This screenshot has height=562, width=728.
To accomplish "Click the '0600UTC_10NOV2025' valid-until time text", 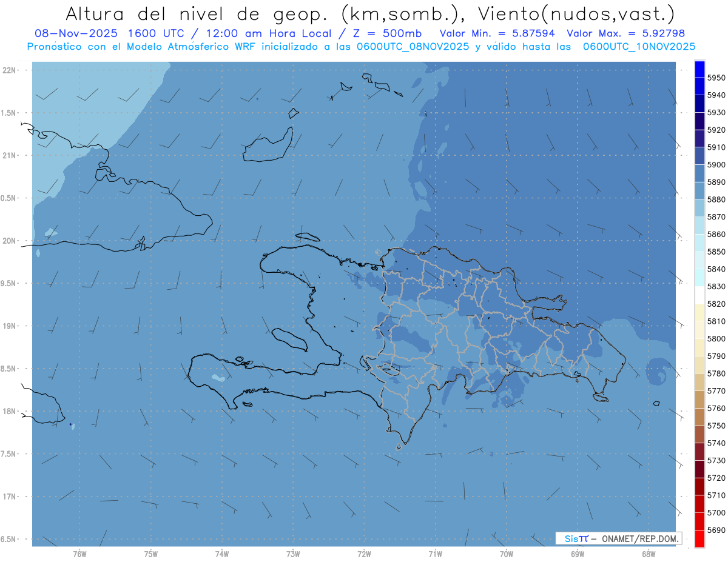I will point(639,46).
